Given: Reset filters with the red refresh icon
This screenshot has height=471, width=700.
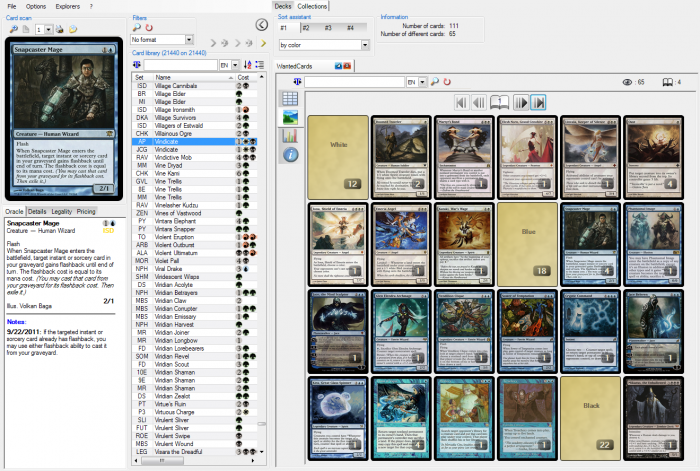Looking at the screenshot, I should pyautogui.click(x=149, y=28).
